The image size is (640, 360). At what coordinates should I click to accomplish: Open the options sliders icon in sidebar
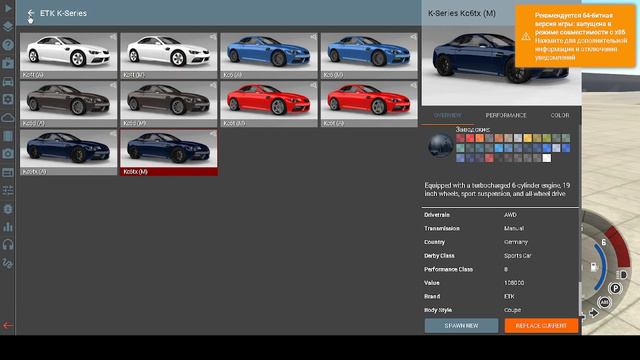(8, 190)
